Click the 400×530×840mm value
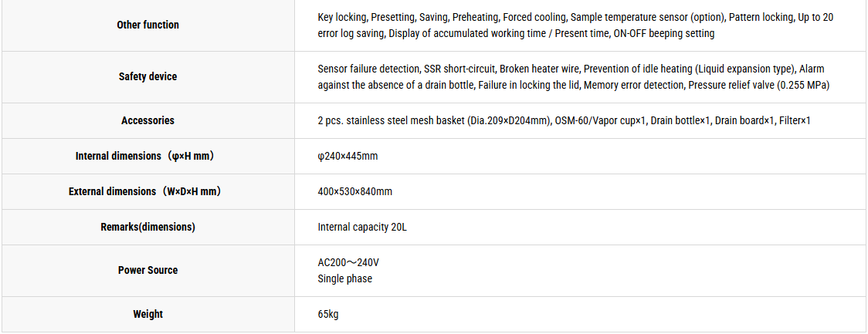 pyautogui.click(x=354, y=191)
